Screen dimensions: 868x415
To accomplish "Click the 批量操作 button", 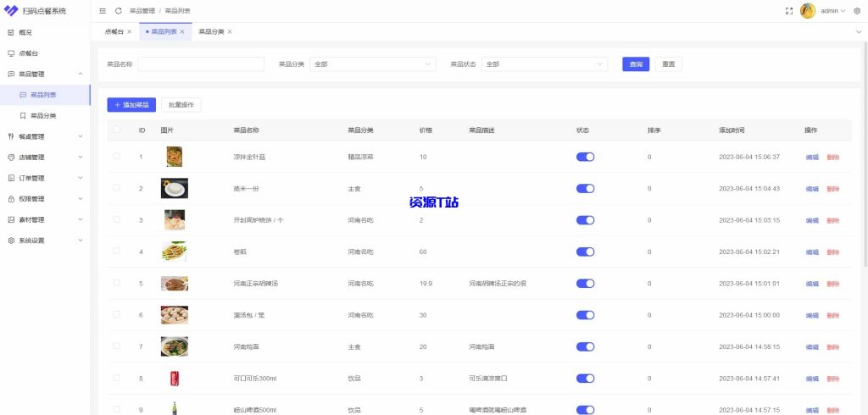I will point(181,104).
